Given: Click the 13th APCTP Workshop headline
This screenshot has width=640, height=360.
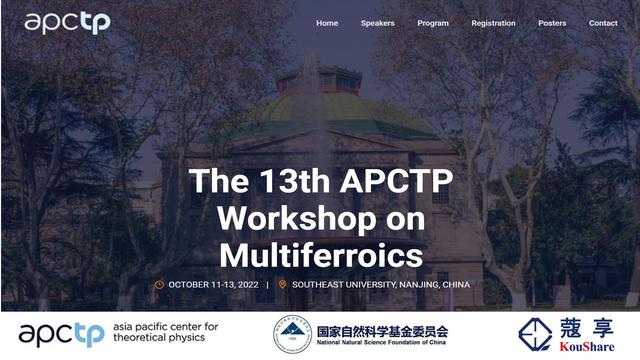Looking at the screenshot, I should [321, 218].
